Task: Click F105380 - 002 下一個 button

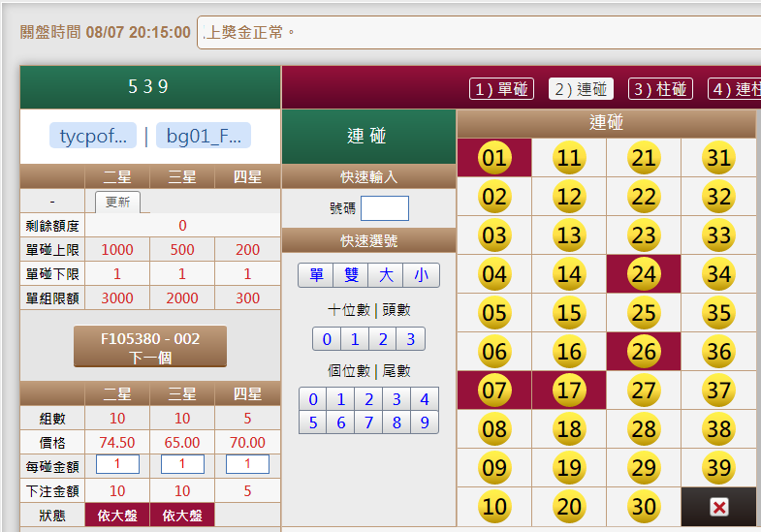Action: (x=150, y=346)
